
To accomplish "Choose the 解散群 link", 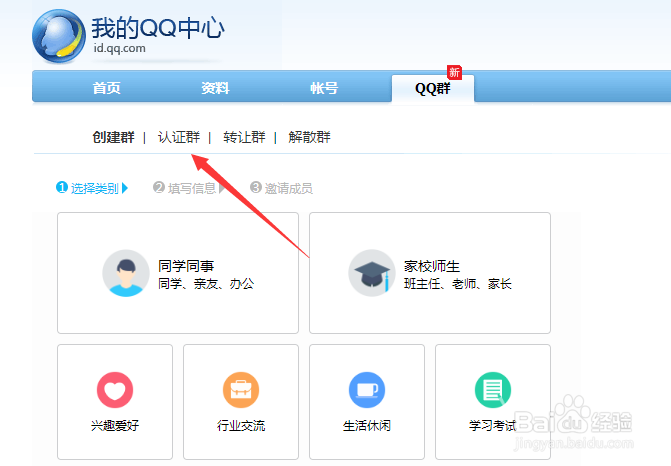I will [x=309, y=137].
